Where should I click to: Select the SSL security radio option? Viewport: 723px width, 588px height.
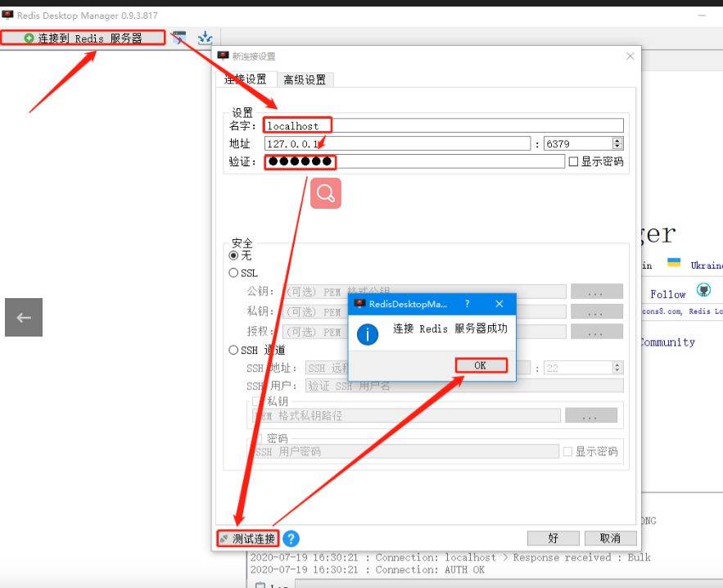pos(234,273)
